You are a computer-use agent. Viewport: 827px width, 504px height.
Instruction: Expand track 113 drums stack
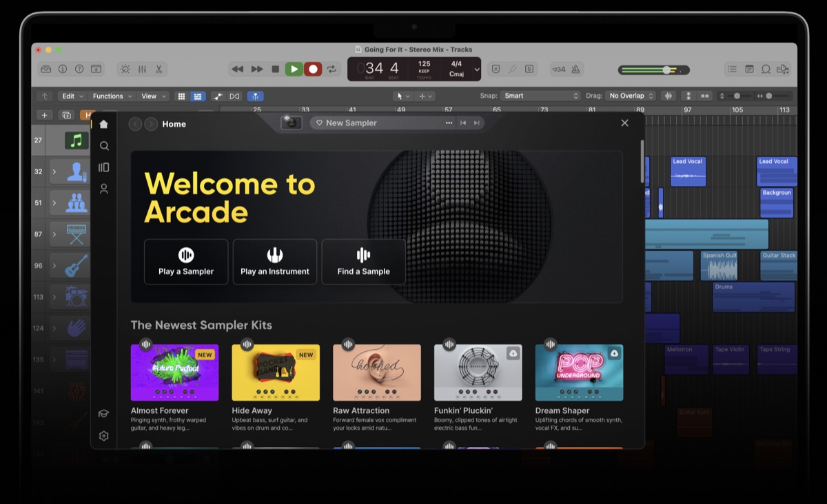(54, 297)
